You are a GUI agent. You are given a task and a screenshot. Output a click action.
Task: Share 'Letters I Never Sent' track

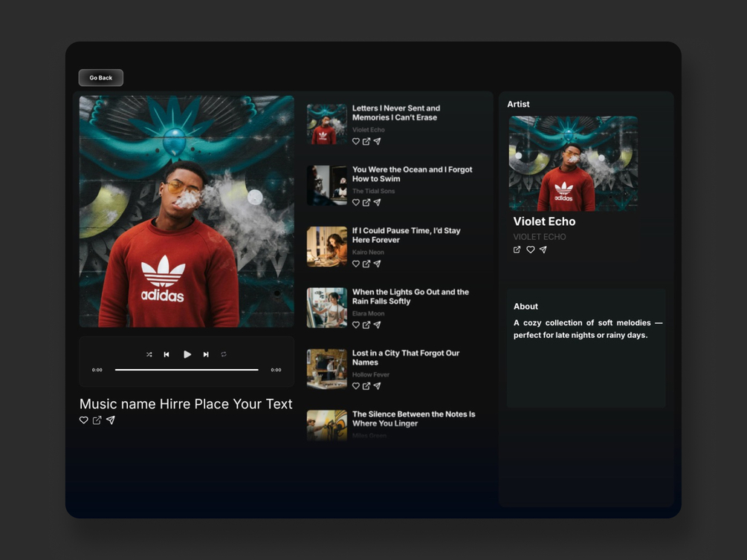pos(377,141)
